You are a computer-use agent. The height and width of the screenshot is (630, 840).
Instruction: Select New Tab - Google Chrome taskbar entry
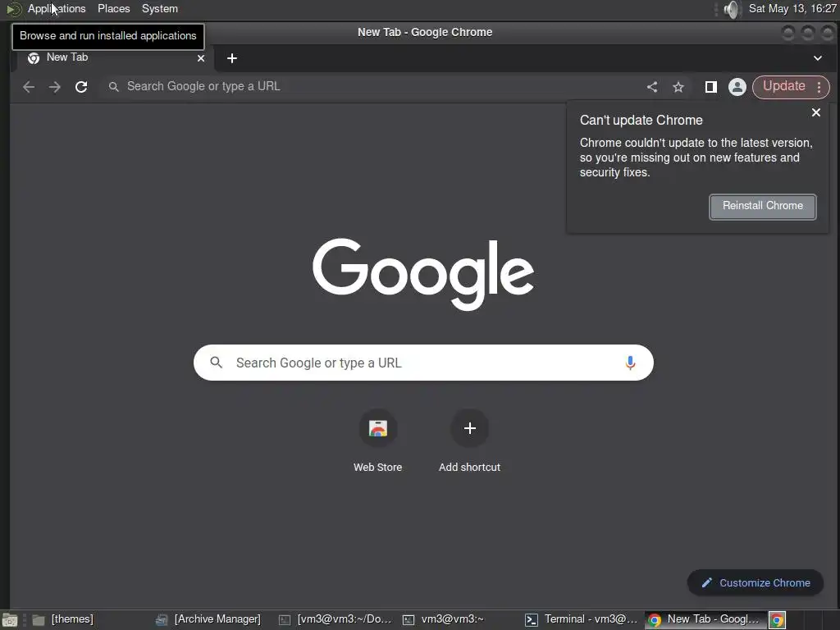[705, 619]
